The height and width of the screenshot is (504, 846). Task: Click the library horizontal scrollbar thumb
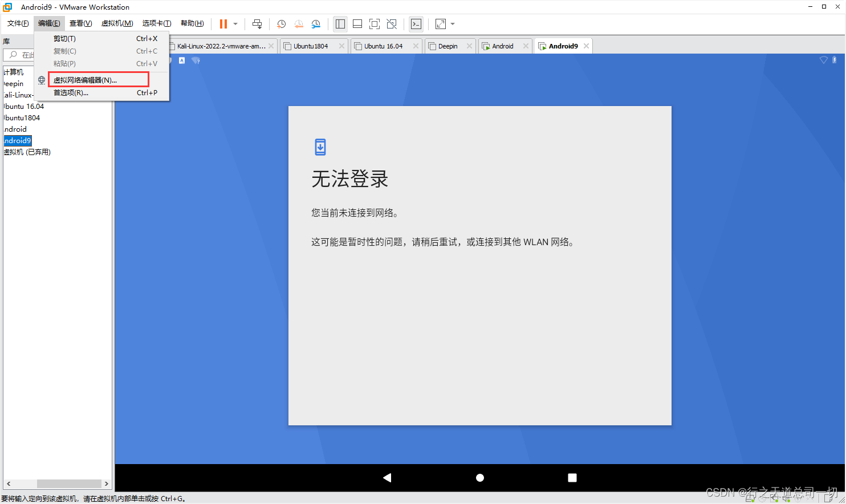[x=68, y=483]
